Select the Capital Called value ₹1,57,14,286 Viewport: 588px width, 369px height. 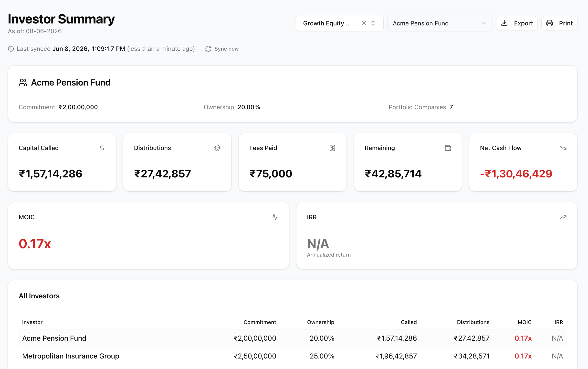51,174
